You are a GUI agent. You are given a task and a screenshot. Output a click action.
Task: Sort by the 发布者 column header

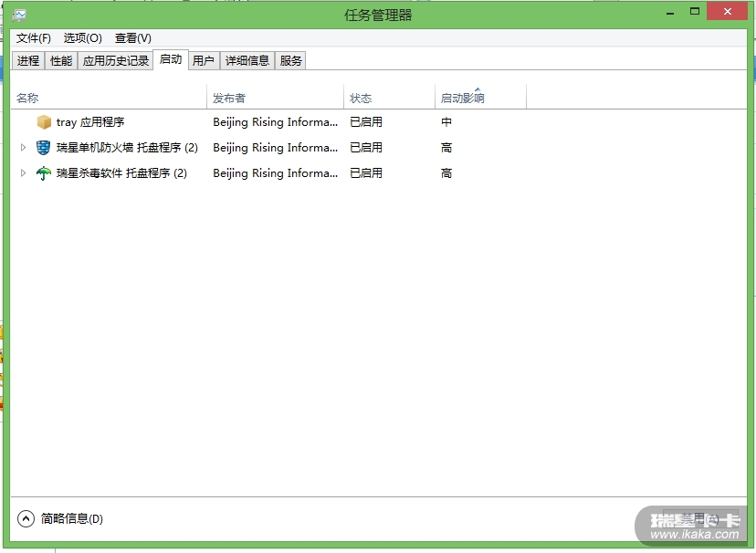coord(276,98)
